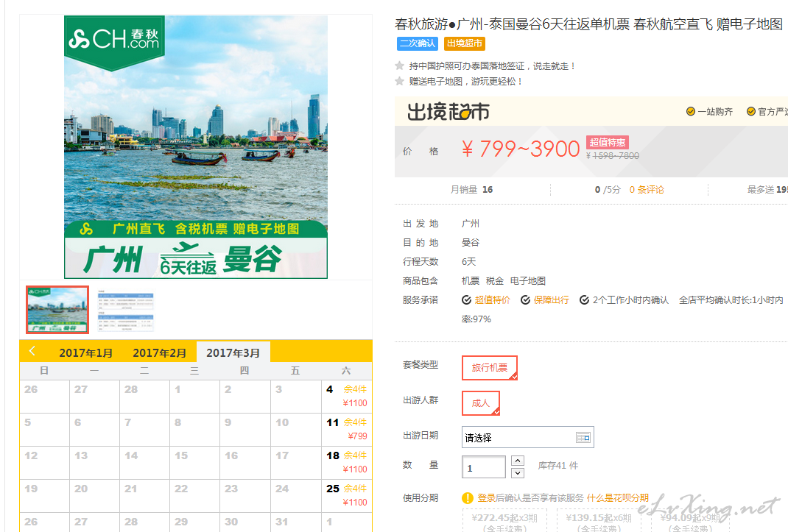
Task: Click the main Bangkok product image
Action: point(196,146)
